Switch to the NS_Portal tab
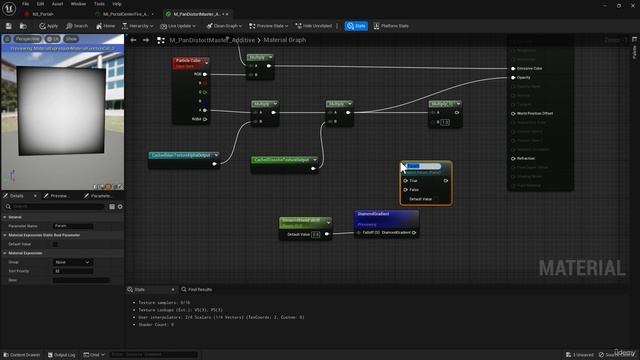The height and width of the screenshot is (360, 640). click(x=42, y=14)
